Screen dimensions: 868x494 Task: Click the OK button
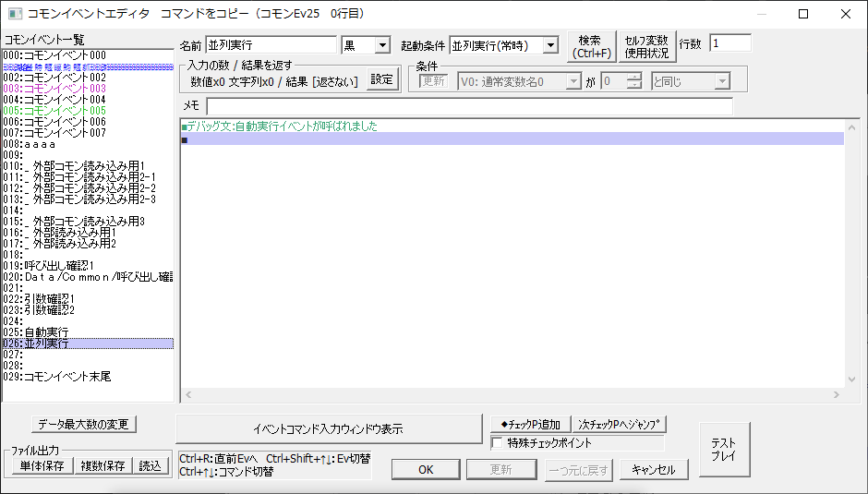click(x=426, y=470)
